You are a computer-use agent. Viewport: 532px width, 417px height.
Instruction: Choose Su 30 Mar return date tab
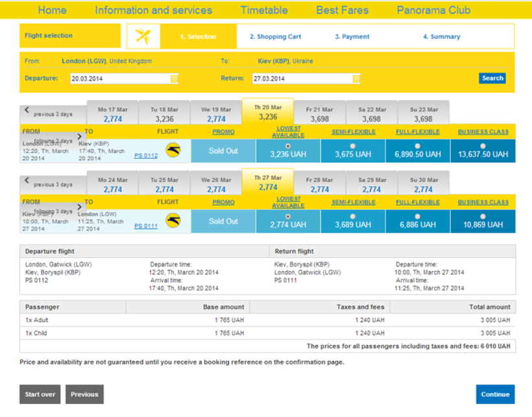pyautogui.click(x=424, y=184)
